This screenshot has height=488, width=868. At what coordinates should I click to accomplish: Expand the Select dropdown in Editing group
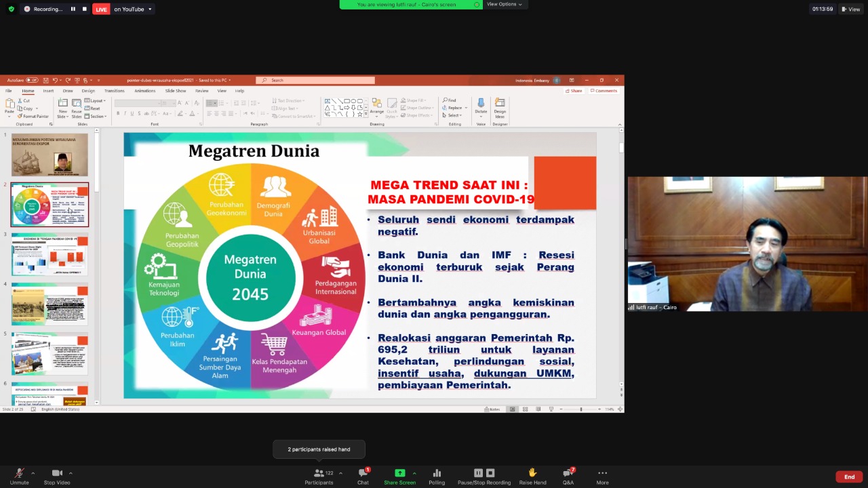pyautogui.click(x=453, y=115)
